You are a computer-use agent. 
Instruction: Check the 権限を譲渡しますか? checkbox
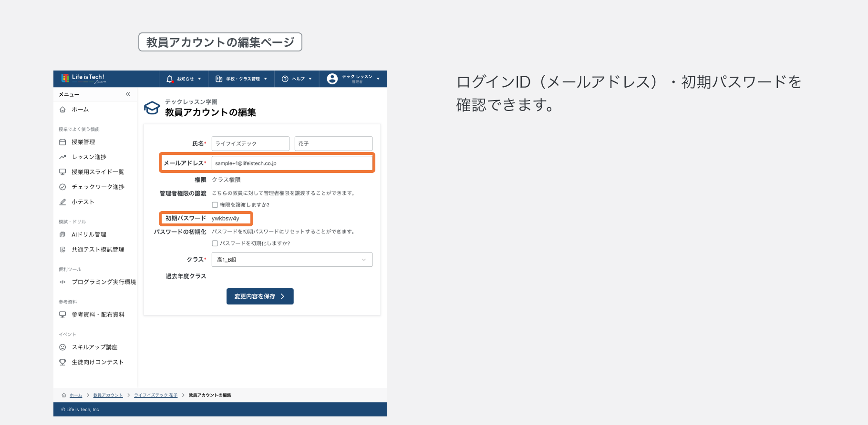pos(215,205)
